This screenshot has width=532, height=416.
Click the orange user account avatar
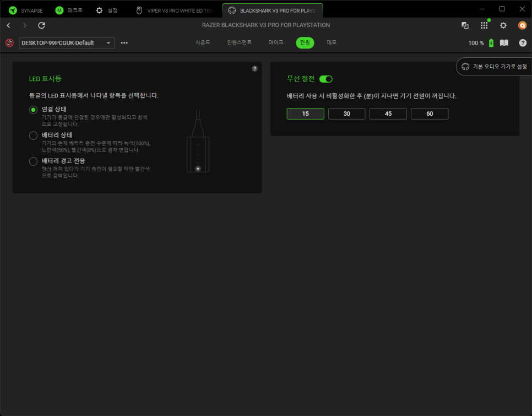point(522,25)
